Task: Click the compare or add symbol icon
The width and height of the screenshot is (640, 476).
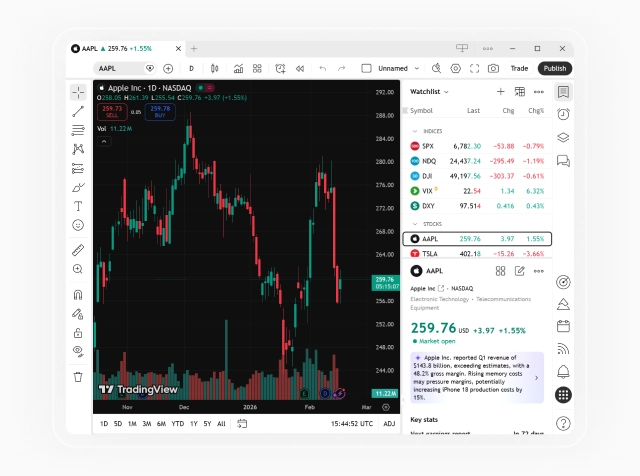Action: pos(168,69)
